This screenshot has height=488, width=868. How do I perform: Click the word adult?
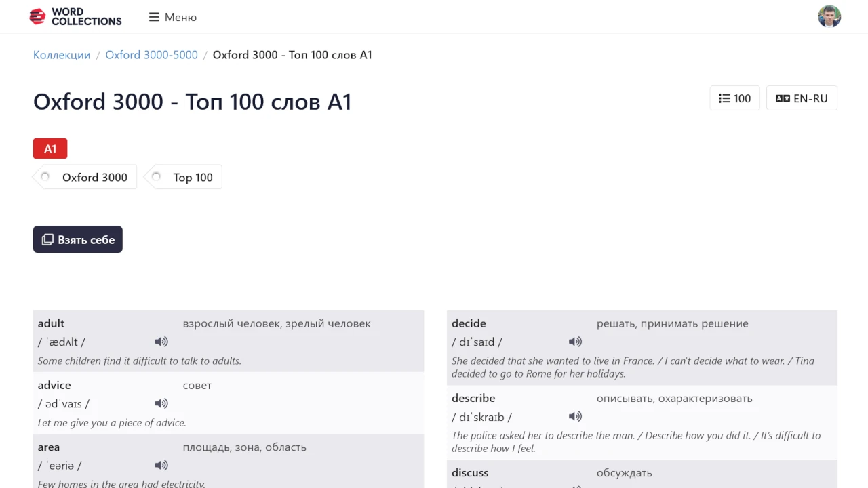(52, 323)
